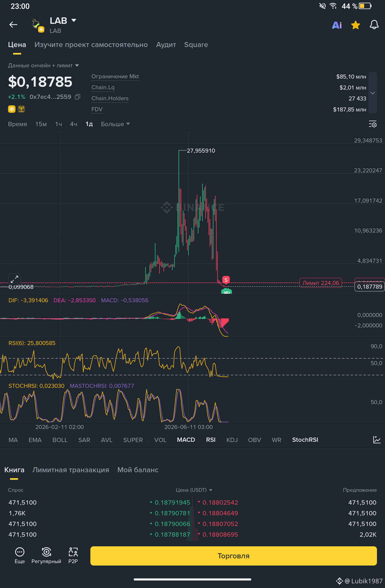Select ask price 0.18808695
The height and width of the screenshot is (588, 385).
(220, 535)
